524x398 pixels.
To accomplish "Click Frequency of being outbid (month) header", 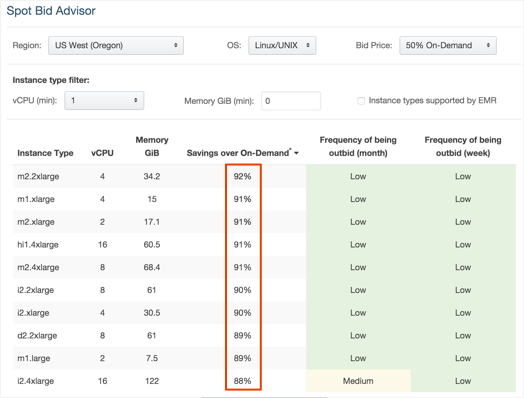I will click(x=358, y=146).
